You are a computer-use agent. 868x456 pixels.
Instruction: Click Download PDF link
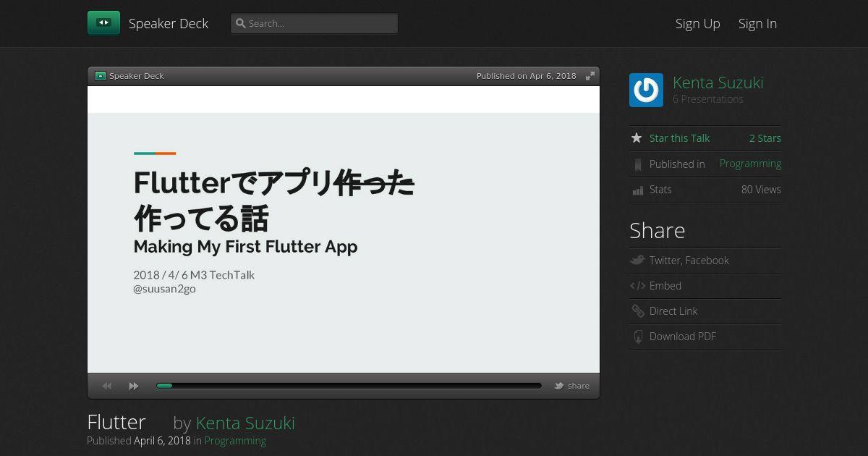[x=683, y=337]
